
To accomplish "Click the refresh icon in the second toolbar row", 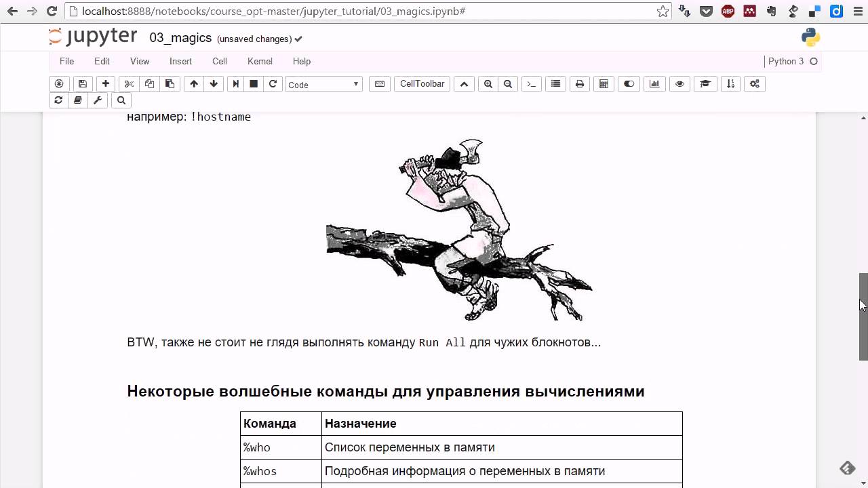I will click(x=58, y=100).
